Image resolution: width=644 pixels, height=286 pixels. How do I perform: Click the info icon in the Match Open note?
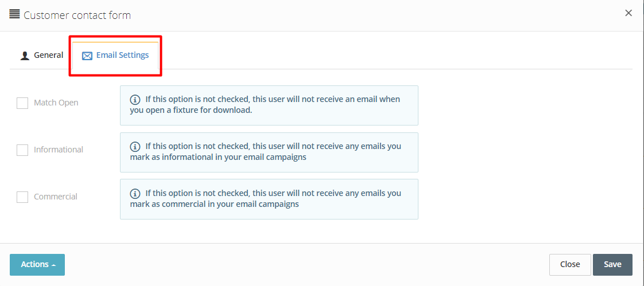click(134, 99)
